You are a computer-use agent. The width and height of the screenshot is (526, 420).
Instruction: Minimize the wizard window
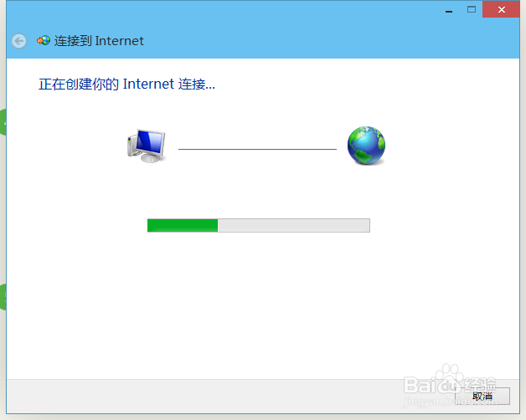coord(449,10)
